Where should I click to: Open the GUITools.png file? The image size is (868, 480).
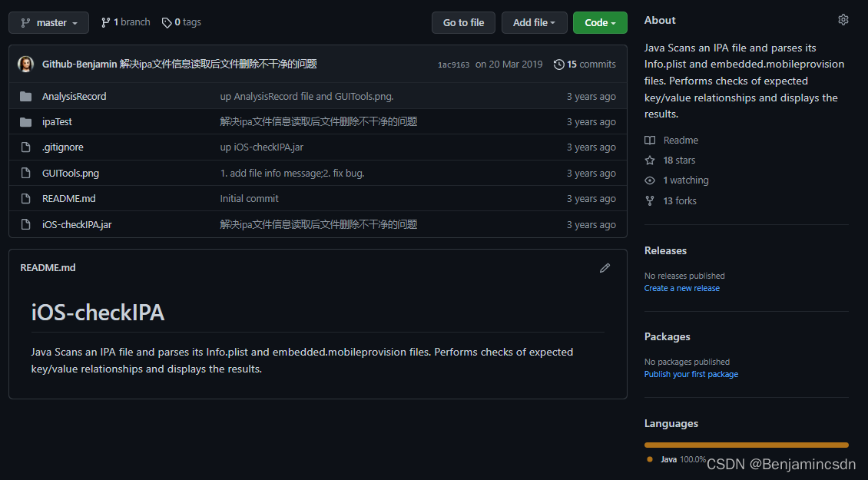(71, 174)
